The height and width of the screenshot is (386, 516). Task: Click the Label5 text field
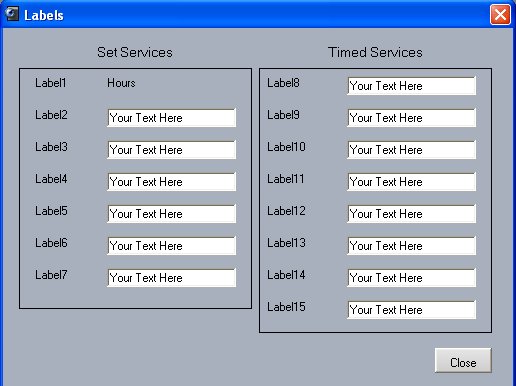point(172,214)
